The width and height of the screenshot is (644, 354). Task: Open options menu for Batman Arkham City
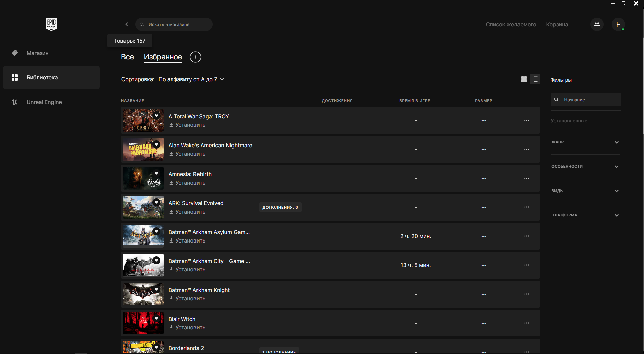pos(527,265)
